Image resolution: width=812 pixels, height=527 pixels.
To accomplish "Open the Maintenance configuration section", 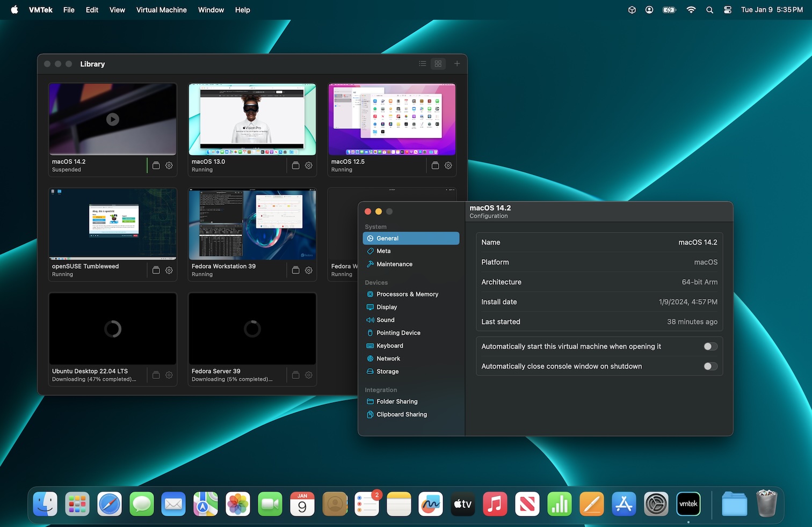I will click(x=411, y=264).
